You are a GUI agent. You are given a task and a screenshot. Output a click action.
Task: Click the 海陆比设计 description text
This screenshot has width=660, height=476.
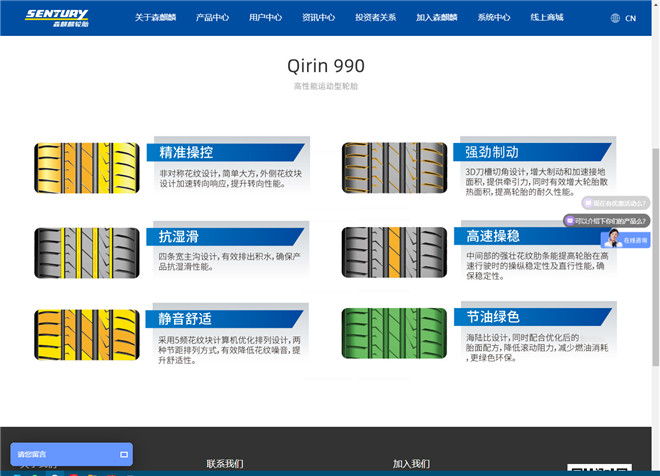[537, 348]
